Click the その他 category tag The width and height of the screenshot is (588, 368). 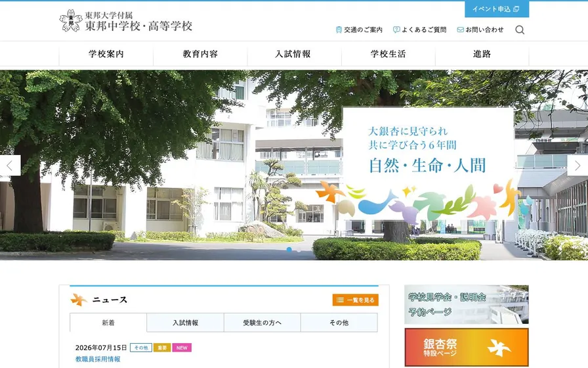[x=141, y=348]
